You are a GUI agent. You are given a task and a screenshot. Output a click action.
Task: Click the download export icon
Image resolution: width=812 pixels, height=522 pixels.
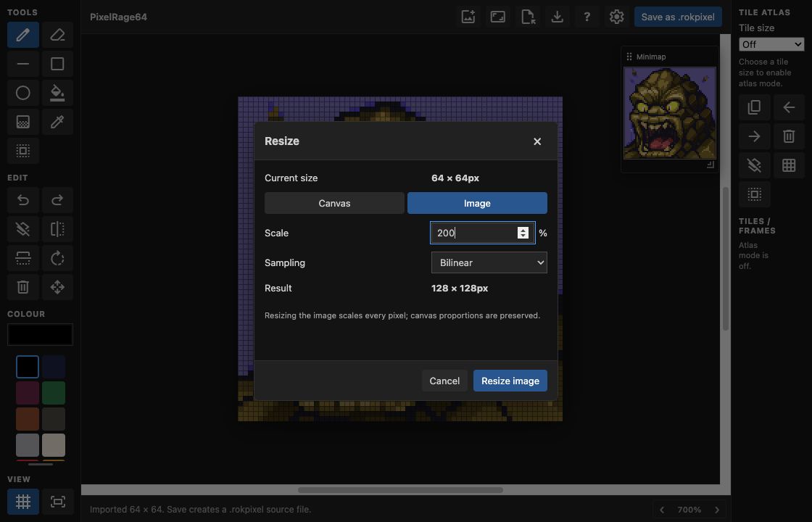[x=558, y=17]
